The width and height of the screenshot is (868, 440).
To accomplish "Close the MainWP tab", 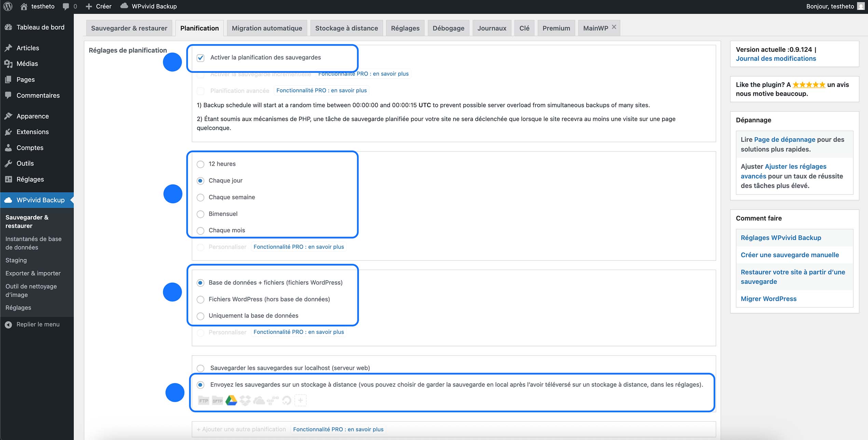I will pyautogui.click(x=614, y=26).
